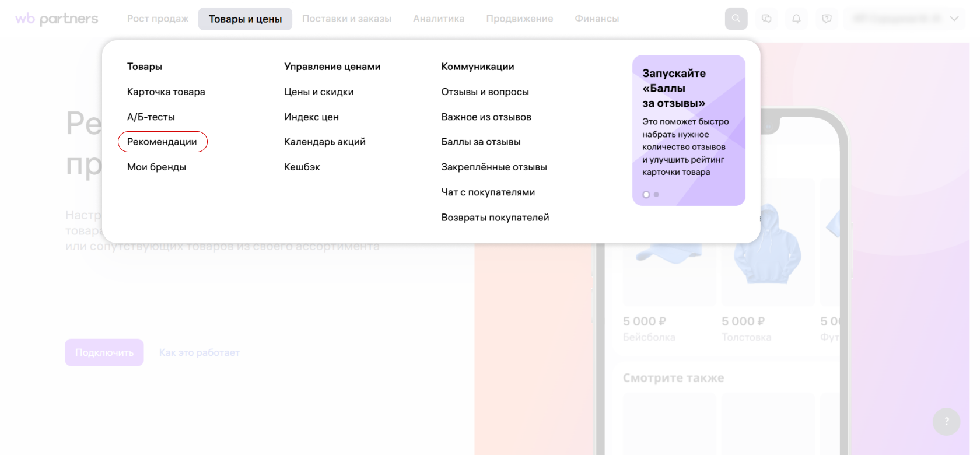Open А/Б-тесты section

click(x=151, y=117)
